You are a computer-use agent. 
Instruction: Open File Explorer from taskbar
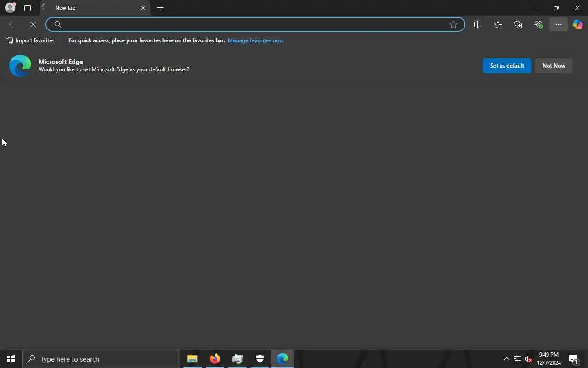click(192, 359)
